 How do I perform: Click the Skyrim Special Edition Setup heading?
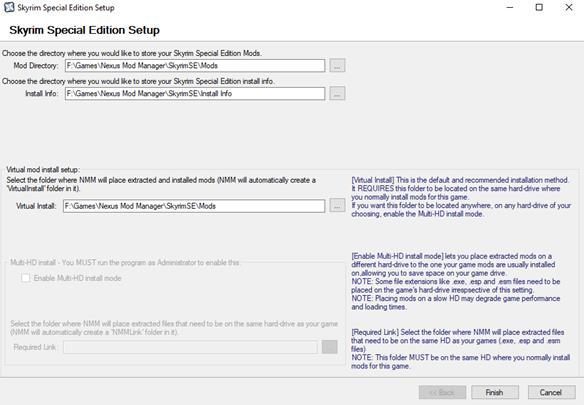click(85, 30)
